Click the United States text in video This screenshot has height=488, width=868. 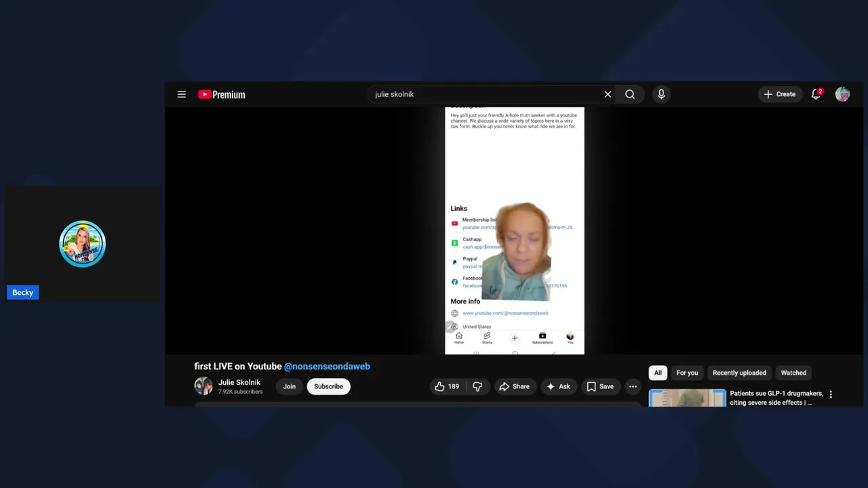477,327
